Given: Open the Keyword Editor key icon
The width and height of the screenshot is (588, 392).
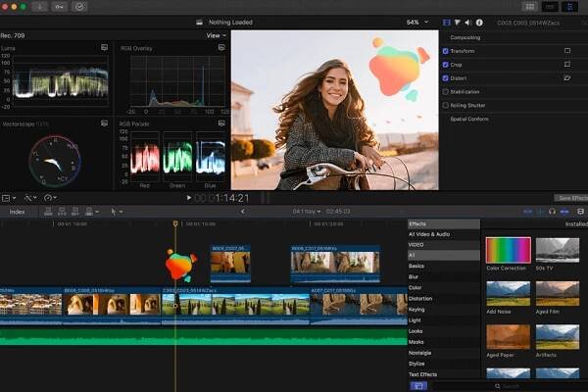Looking at the screenshot, I should 59,7.
